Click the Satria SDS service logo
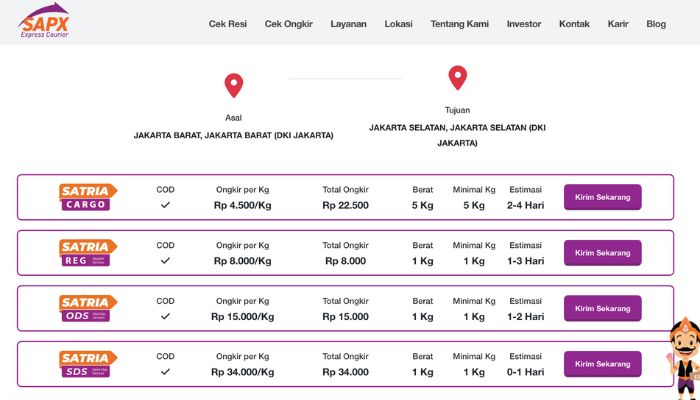 88,364
